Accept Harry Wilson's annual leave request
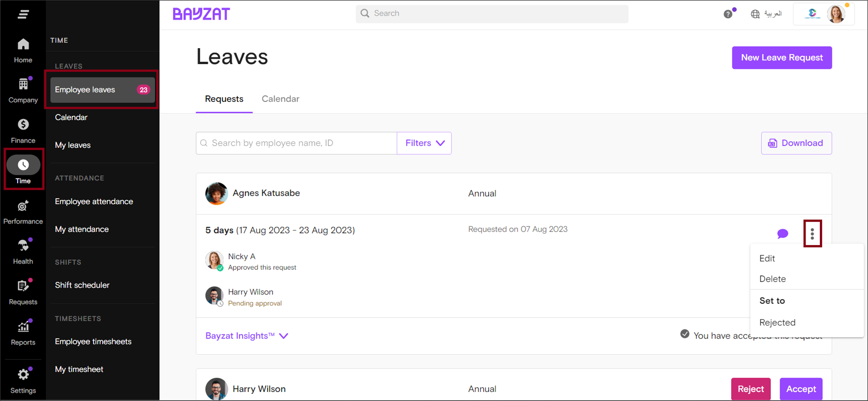The width and height of the screenshot is (868, 401). (801, 389)
